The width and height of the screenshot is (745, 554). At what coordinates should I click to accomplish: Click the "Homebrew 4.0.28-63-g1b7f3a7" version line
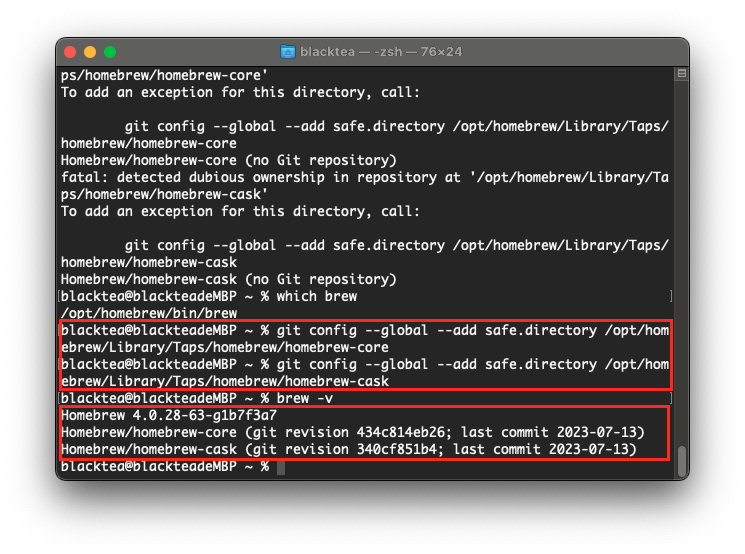[x=169, y=415]
